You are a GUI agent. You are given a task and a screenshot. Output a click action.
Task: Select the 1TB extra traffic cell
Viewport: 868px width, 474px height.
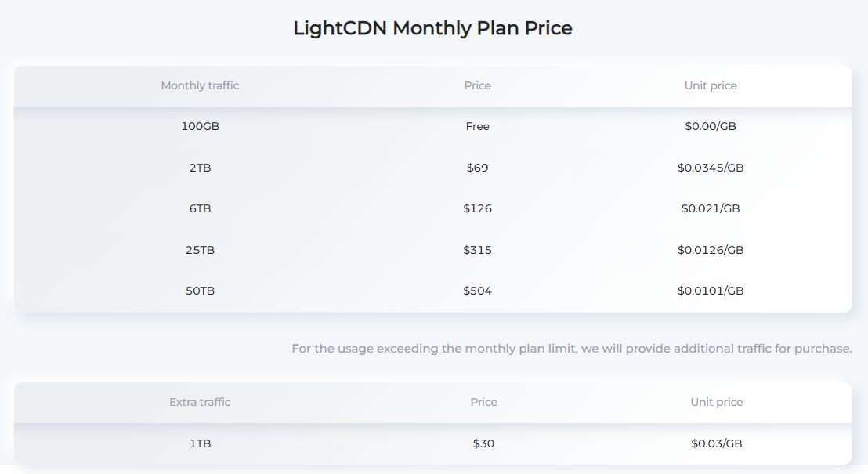(x=200, y=443)
